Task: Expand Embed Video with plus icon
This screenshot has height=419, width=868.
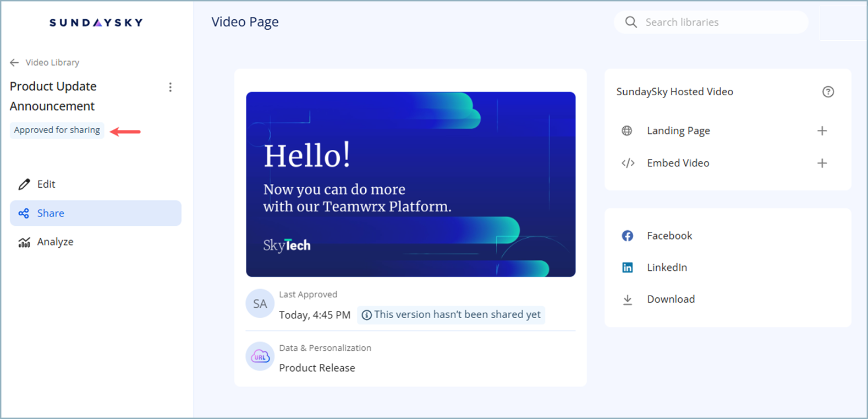Action: click(822, 163)
